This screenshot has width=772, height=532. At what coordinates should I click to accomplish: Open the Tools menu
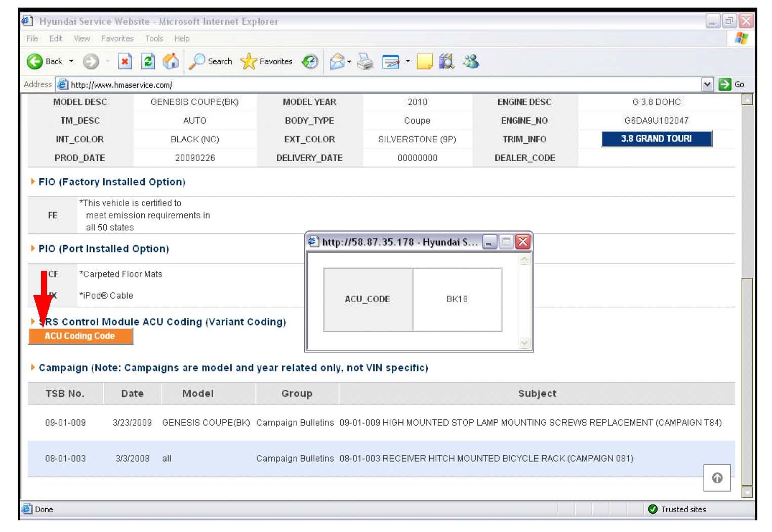tap(154, 38)
